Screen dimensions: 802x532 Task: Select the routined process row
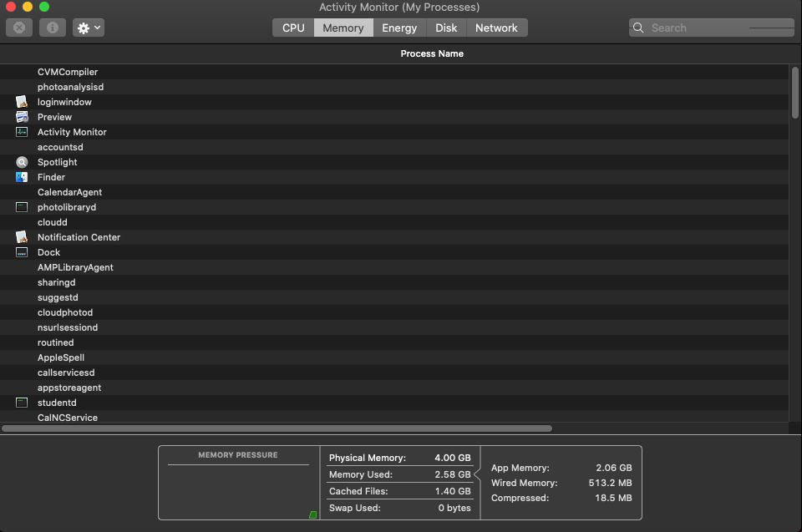(393, 342)
